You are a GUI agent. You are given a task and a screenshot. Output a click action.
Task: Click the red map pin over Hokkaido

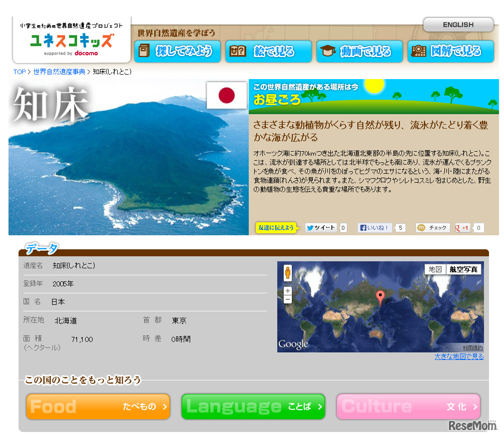pyautogui.click(x=381, y=296)
